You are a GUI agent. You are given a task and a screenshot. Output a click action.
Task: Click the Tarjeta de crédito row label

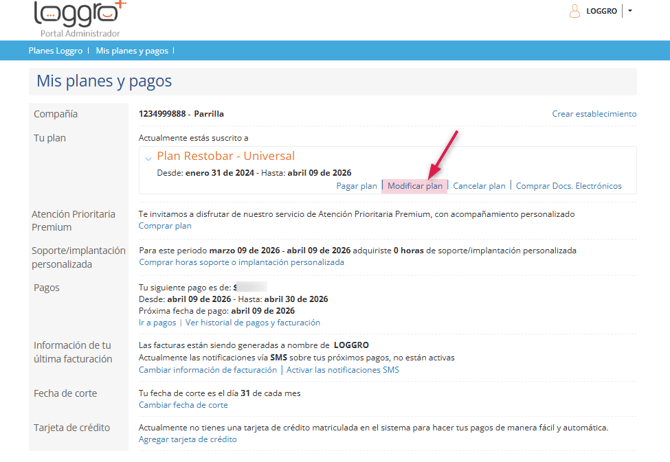click(x=72, y=427)
